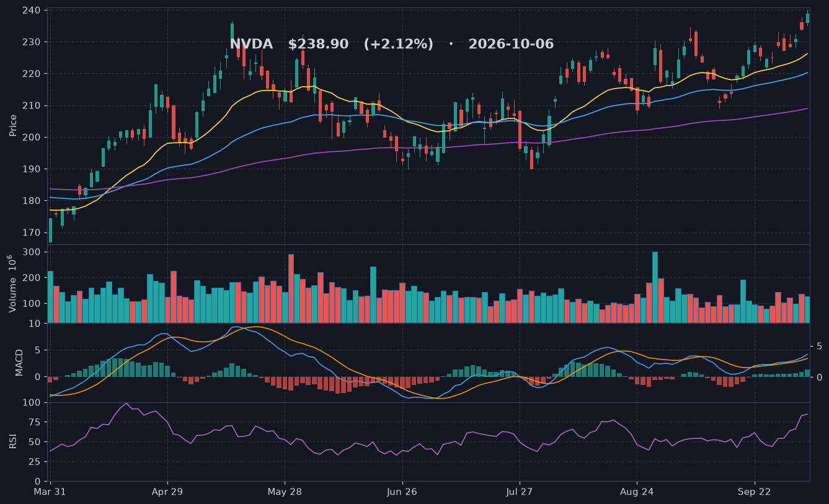Screen dimensions: 829x504
Task: Click the Aug 24 date label
Action: point(637,491)
